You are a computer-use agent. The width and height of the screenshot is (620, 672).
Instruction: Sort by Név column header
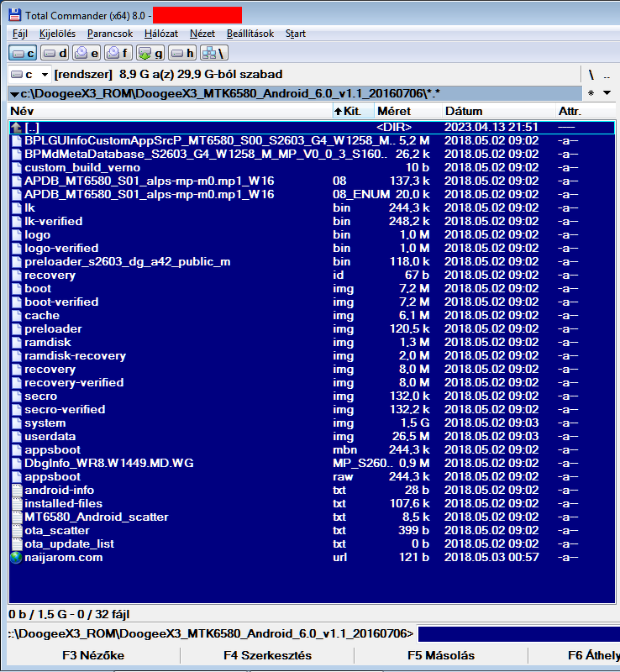click(x=171, y=111)
